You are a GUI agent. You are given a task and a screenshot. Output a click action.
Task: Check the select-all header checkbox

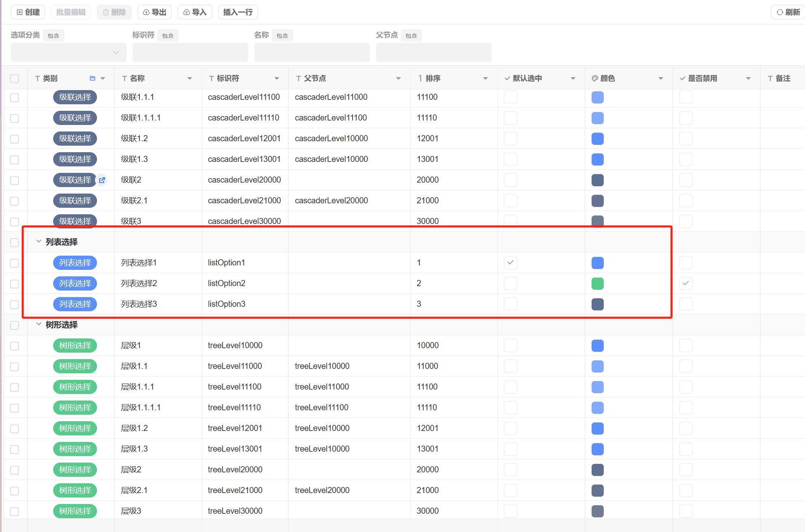click(x=15, y=78)
